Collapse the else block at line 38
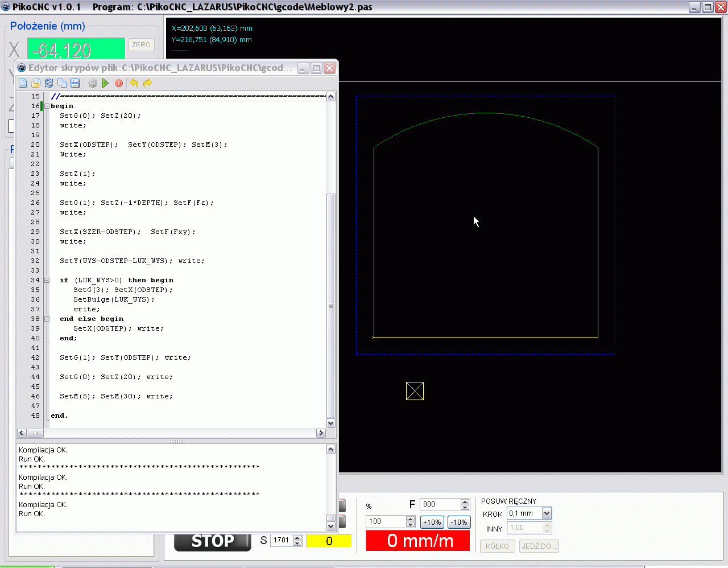Viewport: 728px width, 568px height. 47,319
